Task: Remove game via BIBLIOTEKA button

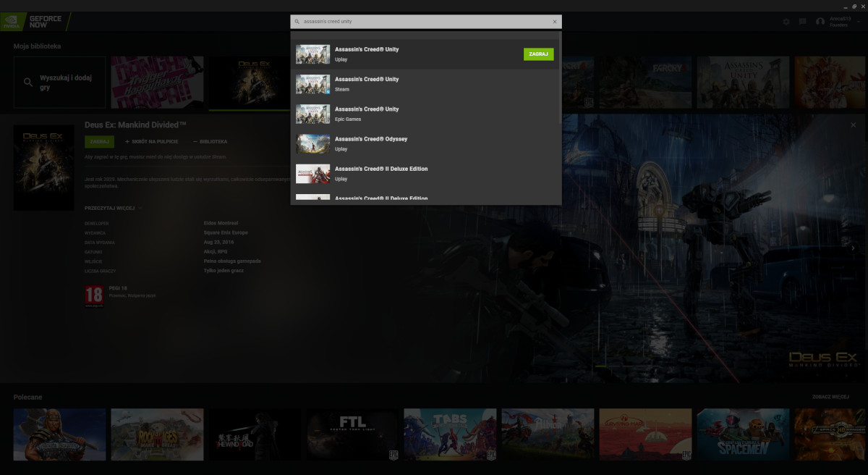Action: coord(210,142)
